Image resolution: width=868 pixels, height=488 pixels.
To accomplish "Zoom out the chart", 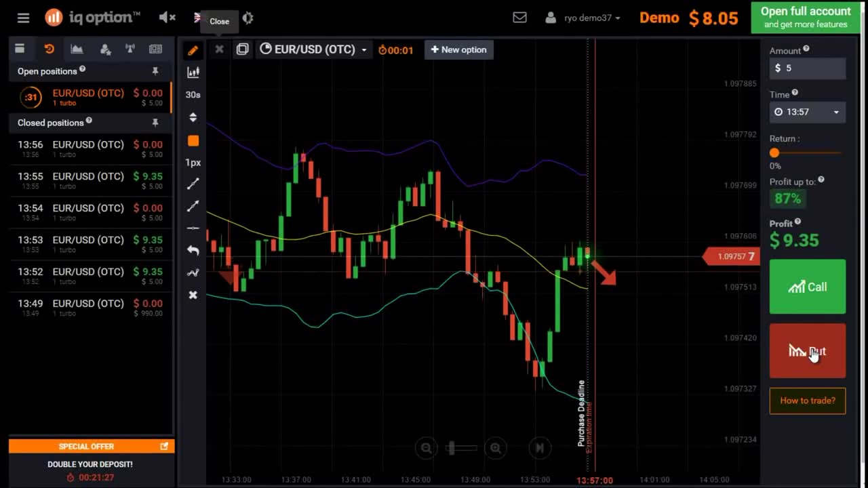I will pyautogui.click(x=426, y=447).
